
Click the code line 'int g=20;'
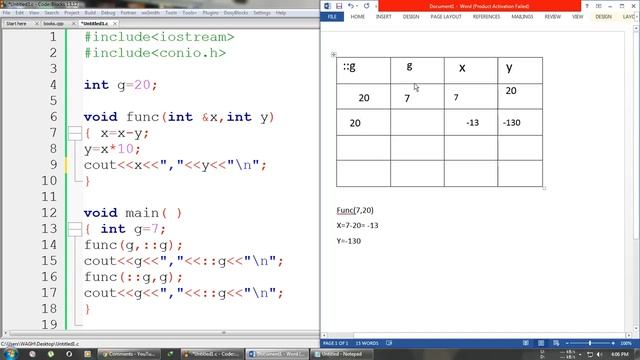(x=120, y=85)
